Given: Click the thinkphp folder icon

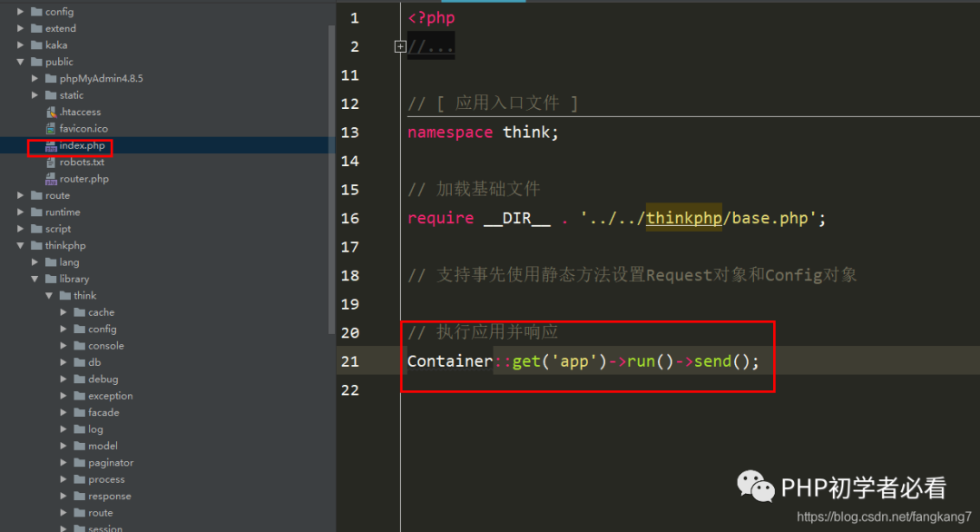Looking at the screenshot, I should (x=36, y=246).
